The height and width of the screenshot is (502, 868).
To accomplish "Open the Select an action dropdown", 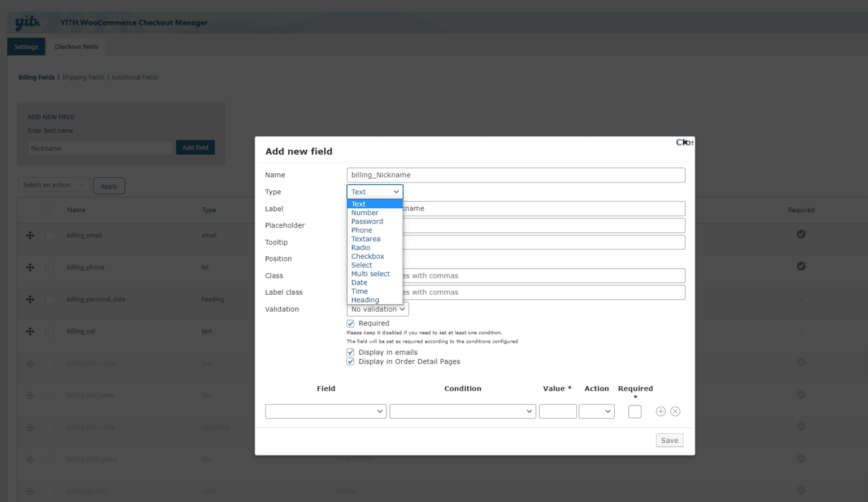I will 53,185.
